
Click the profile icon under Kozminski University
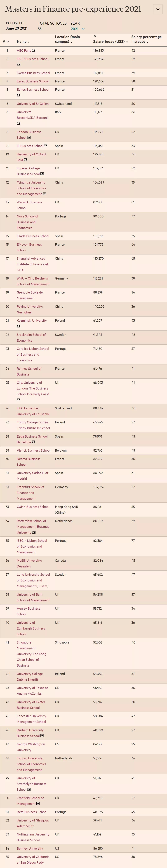(x=19, y=326)
